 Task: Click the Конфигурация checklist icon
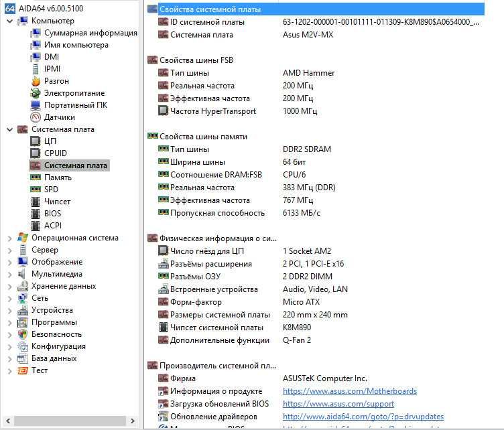pos(23,346)
